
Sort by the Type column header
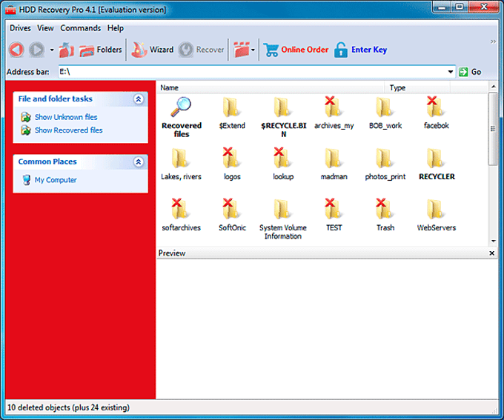417,87
